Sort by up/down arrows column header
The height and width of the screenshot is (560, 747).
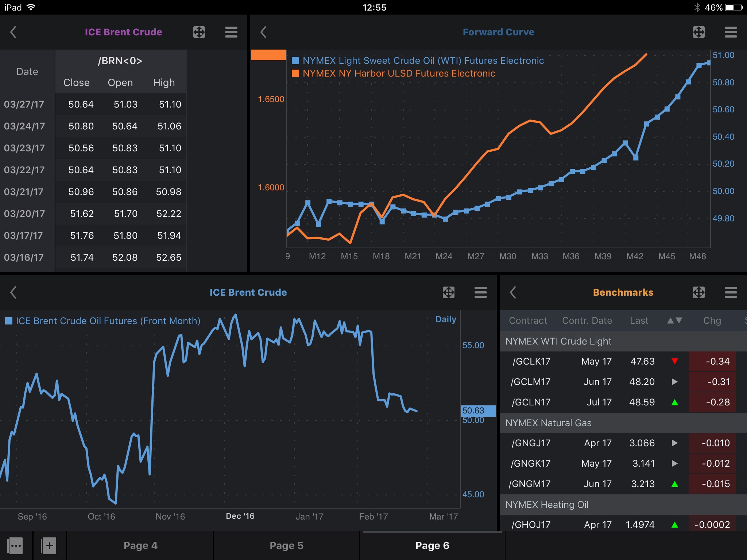(x=675, y=320)
